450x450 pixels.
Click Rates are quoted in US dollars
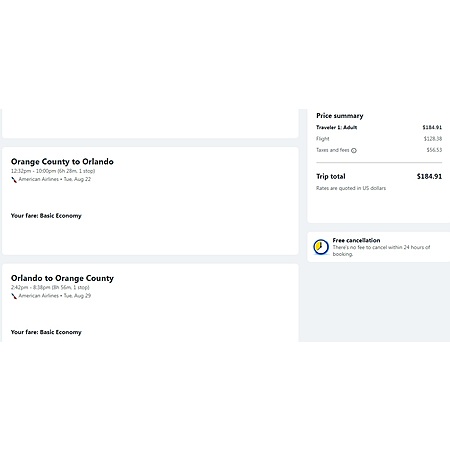click(x=351, y=188)
